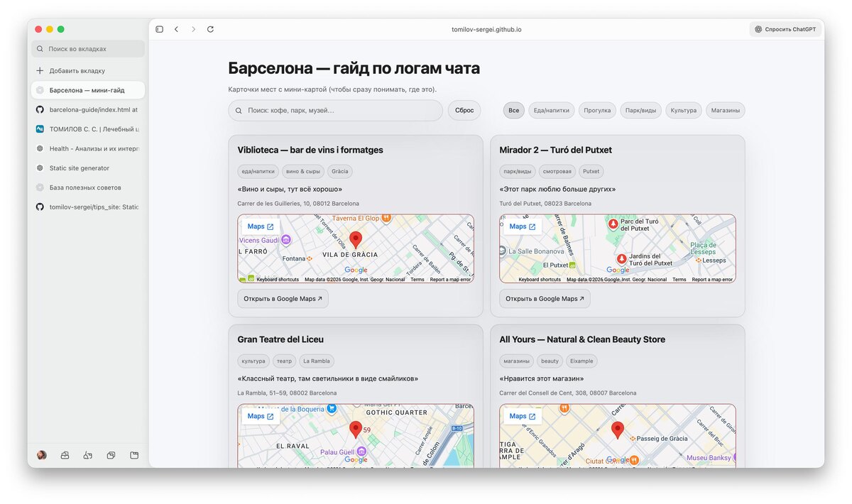This screenshot has height=504, width=852.
Task: Open Viblioteca in Google Maps button
Action: [283, 299]
